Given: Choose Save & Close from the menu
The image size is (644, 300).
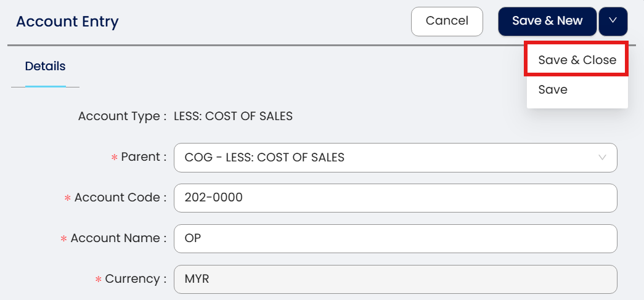Looking at the screenshot, I should point(577,60).
